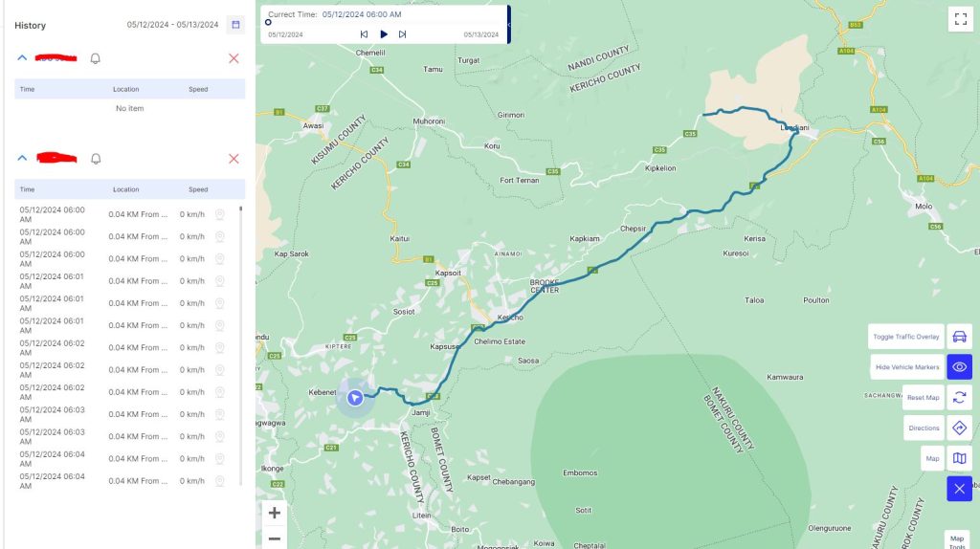Remove the first vehicle from history
980x549 pixels.
click(234, 58)
